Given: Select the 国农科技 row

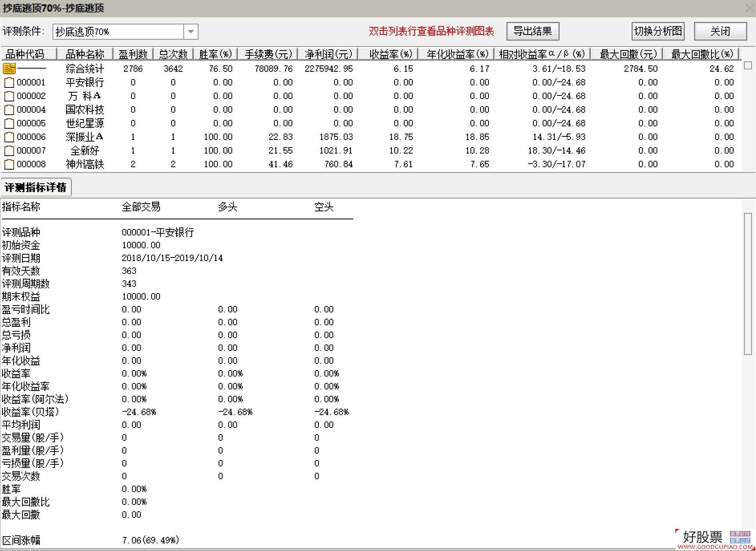Looking at the screenshot, I should click(371, 110).
